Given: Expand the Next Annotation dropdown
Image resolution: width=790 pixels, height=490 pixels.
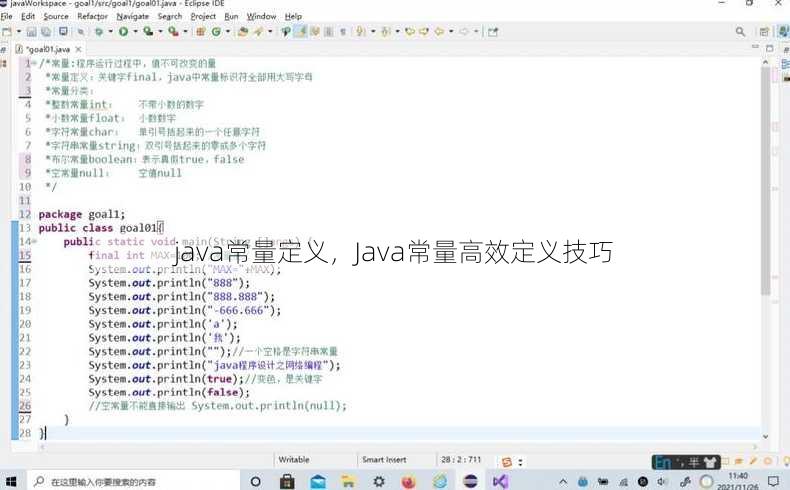Looking at the screenshot, I should pos(373,32).
